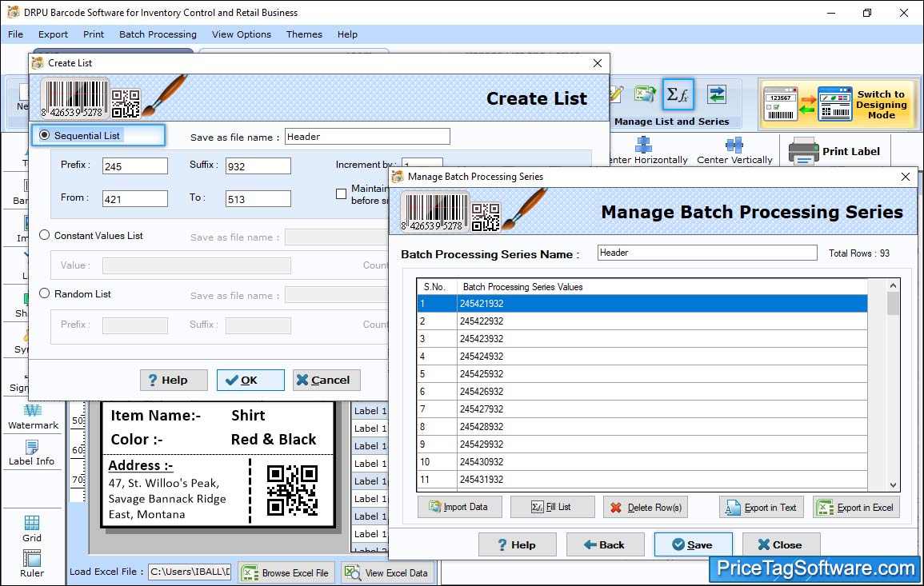Open the Watermark tool in the sidebar
The height and width of the screenshot is (586, 924).
(33, 417)
